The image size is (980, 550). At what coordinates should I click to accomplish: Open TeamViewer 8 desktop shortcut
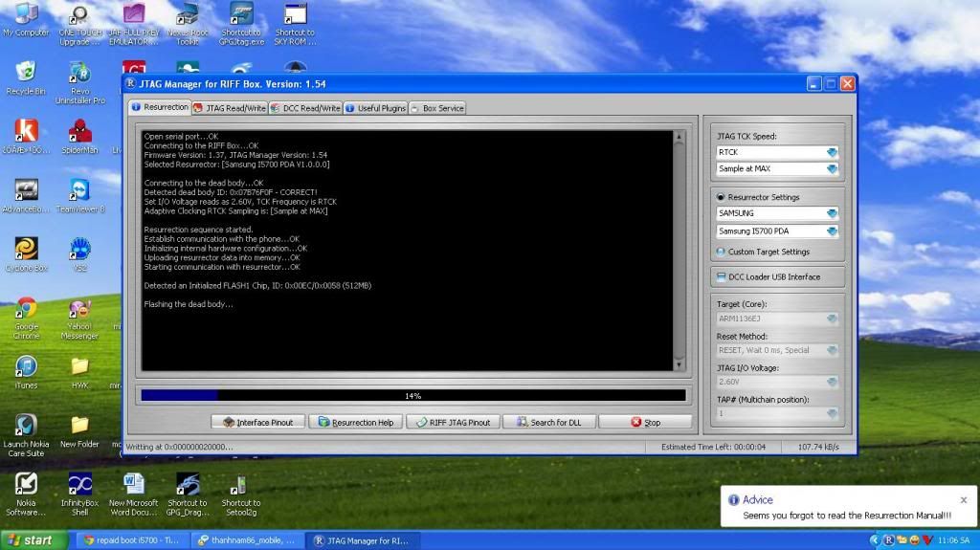pyautogui.click(x=80, y=196)
